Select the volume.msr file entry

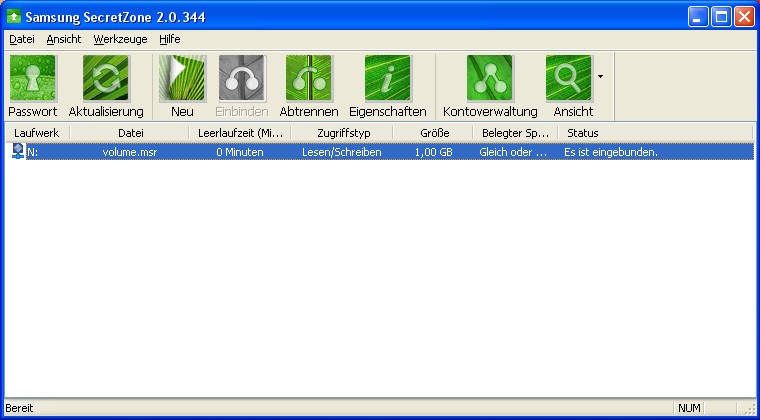coord(130,152)
